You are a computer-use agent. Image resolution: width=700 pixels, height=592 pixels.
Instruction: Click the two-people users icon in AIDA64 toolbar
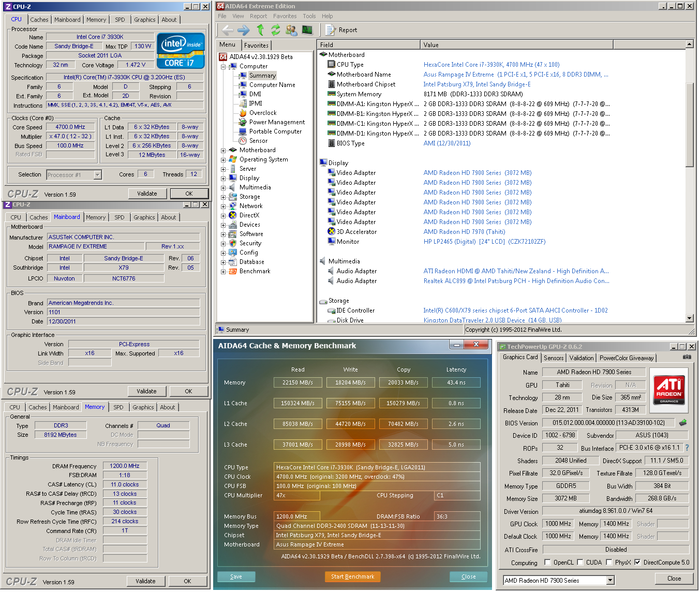coord(291,30)
